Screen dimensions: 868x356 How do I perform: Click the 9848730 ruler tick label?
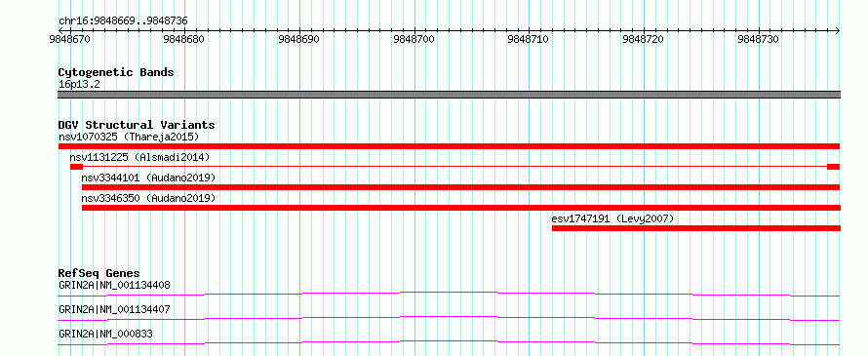coord(759,39)
